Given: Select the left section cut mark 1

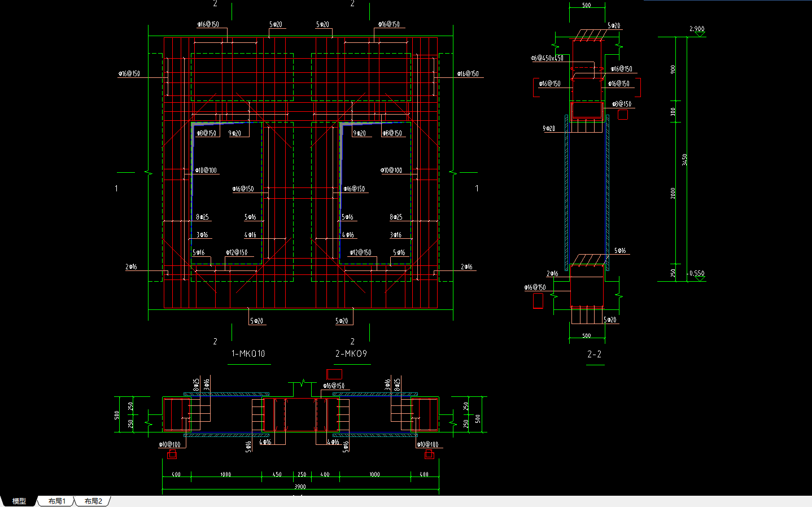Looking at the screenshot, I should (116, 188).
